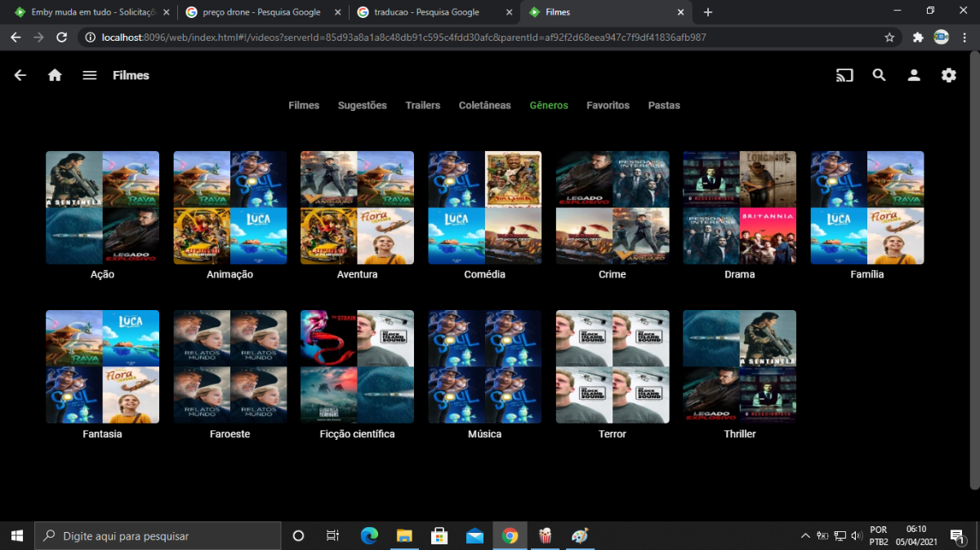Click the Emby back arrow icon
The image size is (980, 550).
click(x=20, y=75)
